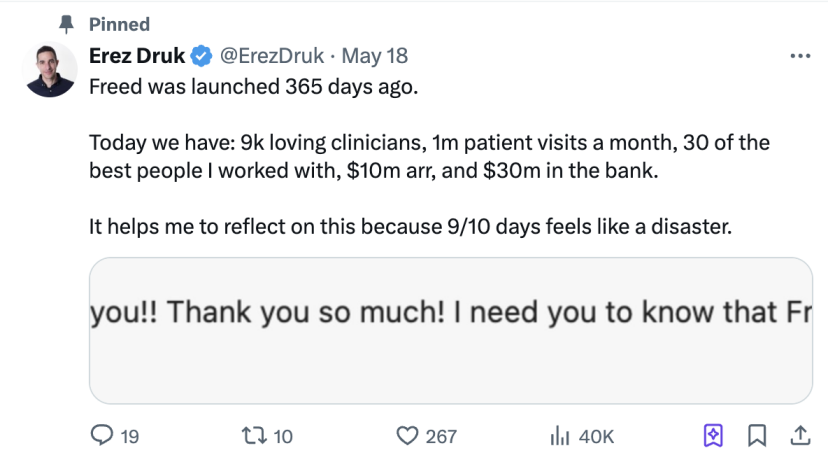Viewport: 828px width, 462px height.
Task: Click the pin icon above the tweet
Action: (66, 24)
